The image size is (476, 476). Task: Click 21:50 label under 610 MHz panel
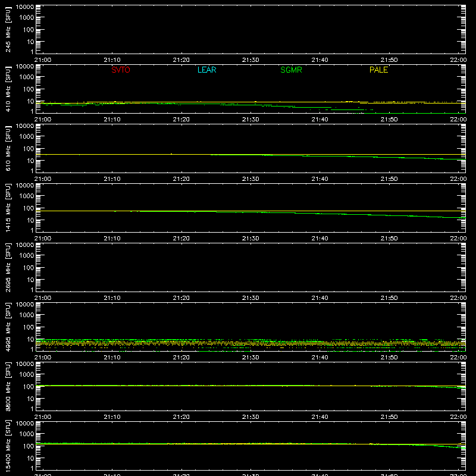389,179
